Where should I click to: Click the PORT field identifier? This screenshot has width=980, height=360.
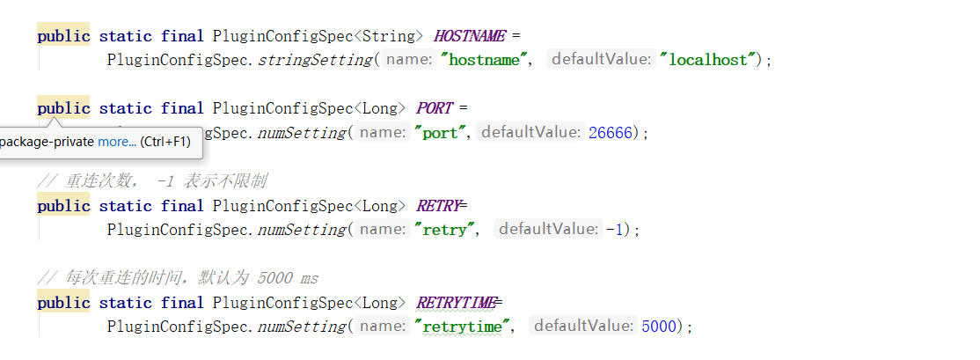(434, 108)
